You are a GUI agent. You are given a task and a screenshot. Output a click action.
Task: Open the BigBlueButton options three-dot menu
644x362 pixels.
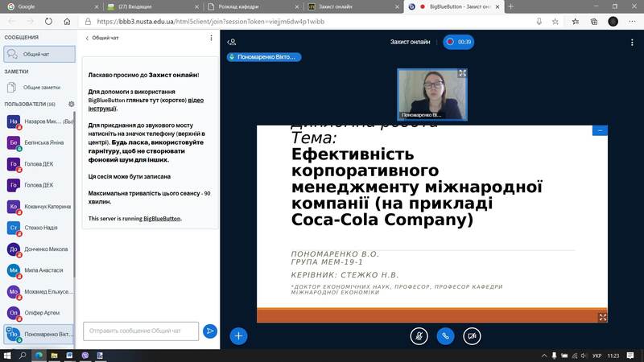(632, 43)
